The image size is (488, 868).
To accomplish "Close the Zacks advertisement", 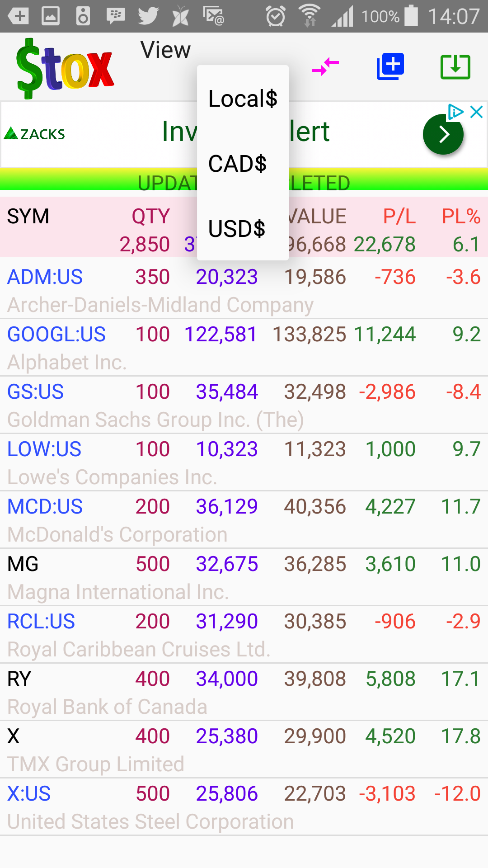I will [x=477, y=112].
